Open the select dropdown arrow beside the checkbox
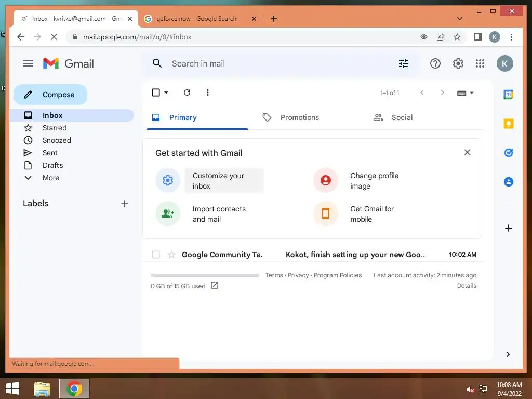This screenshot has height=399, width=532. coord(166,92)
